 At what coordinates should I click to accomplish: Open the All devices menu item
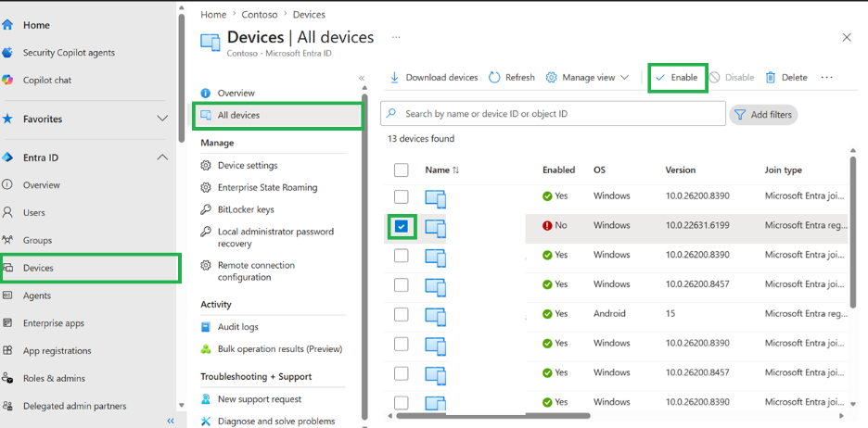coord(278,115)
